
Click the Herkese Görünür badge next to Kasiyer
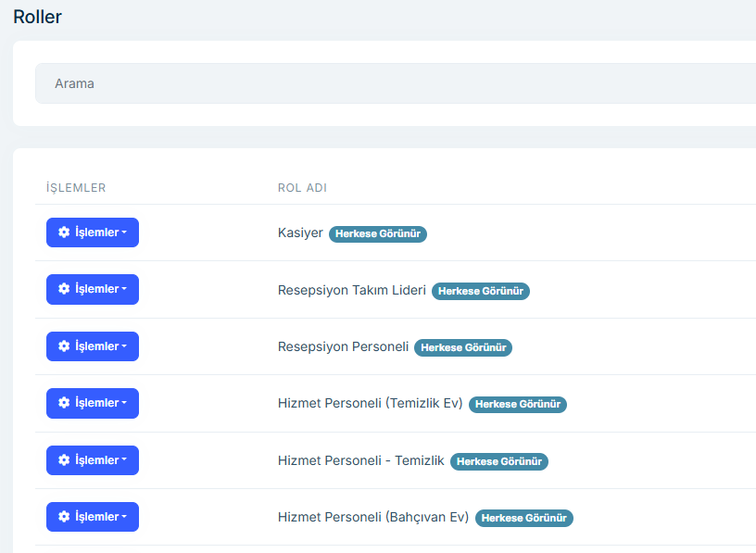click(378, 234)
